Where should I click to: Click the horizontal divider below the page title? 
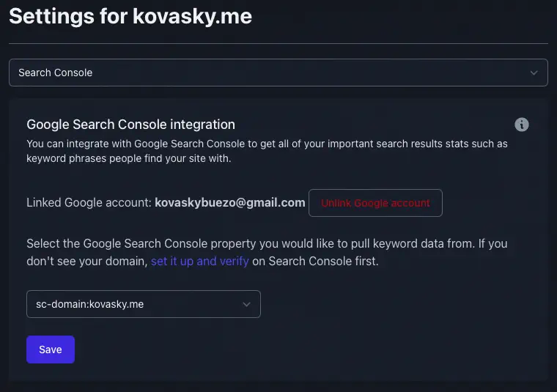tap(278, 44)
